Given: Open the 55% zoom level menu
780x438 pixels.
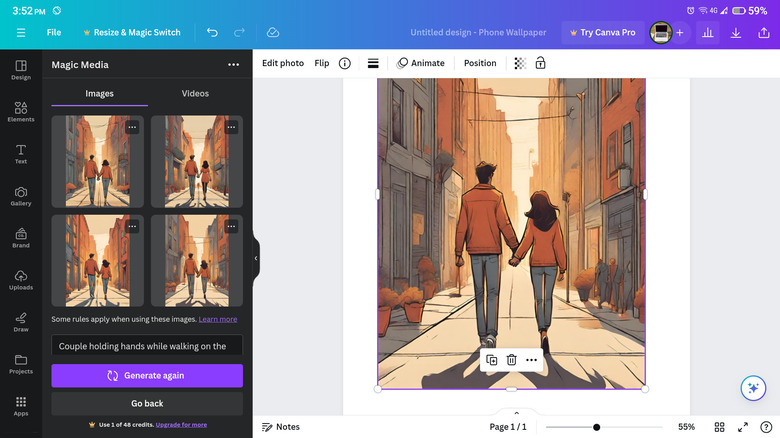Looking at the screenshot, I should pyautogui.click(x=686, y=427).
